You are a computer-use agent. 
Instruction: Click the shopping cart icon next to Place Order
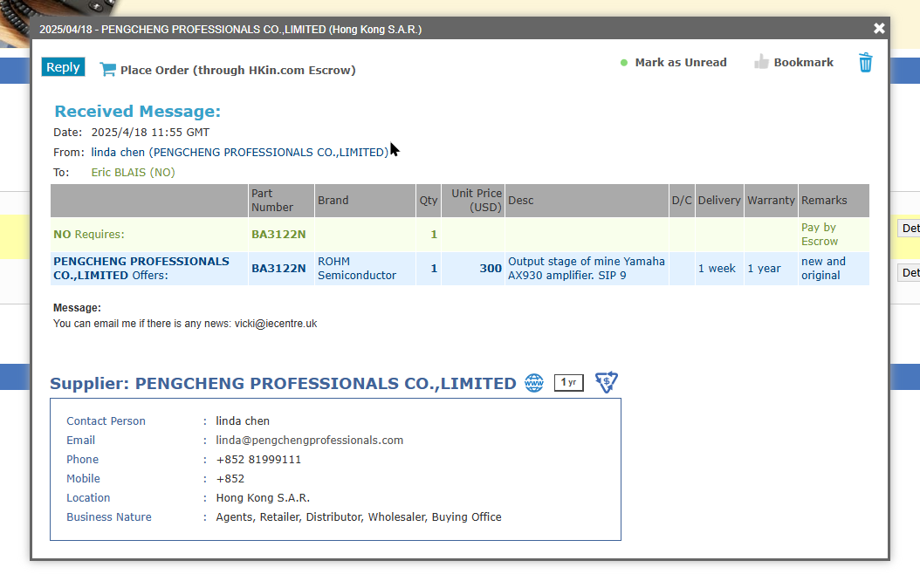[107, 70]
